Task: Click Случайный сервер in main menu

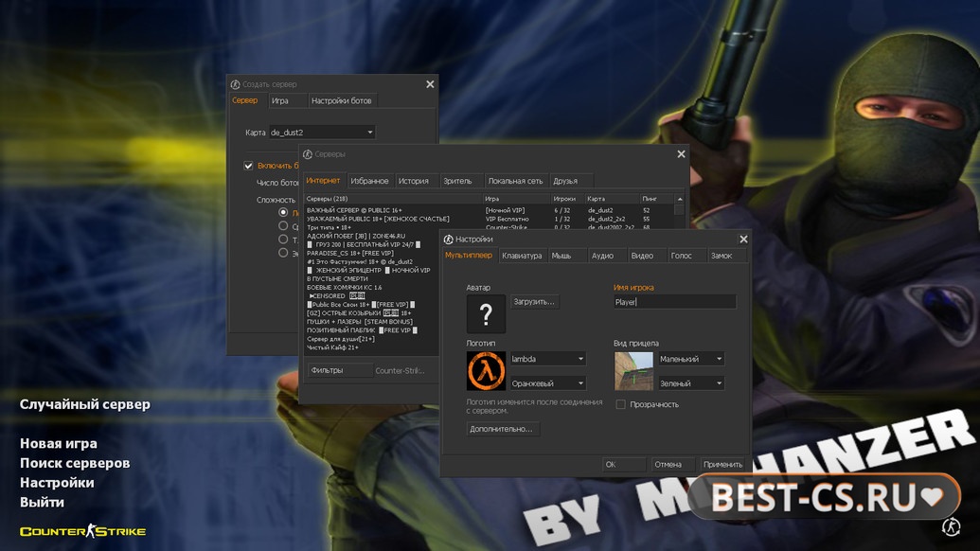Action: point(85,404)
